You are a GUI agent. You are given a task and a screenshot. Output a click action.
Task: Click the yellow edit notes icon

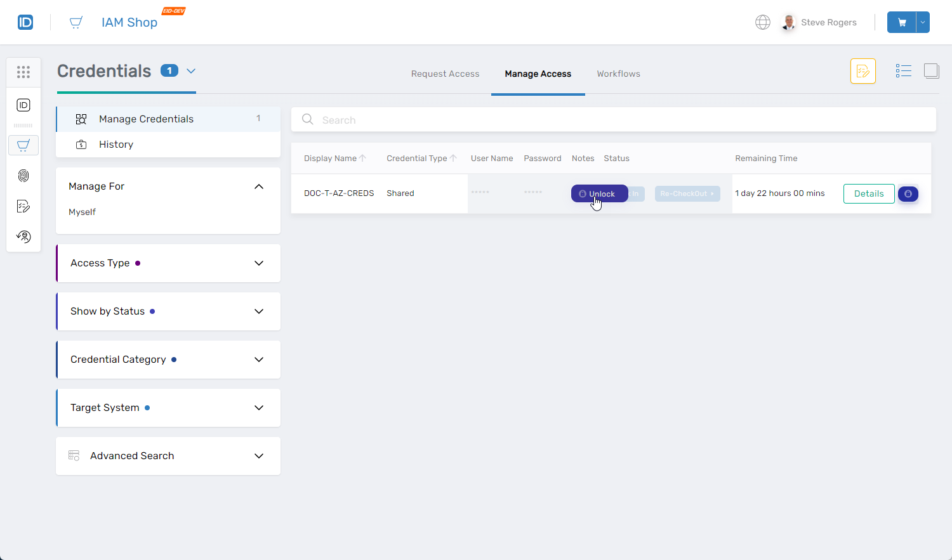[x=863, y=71]
